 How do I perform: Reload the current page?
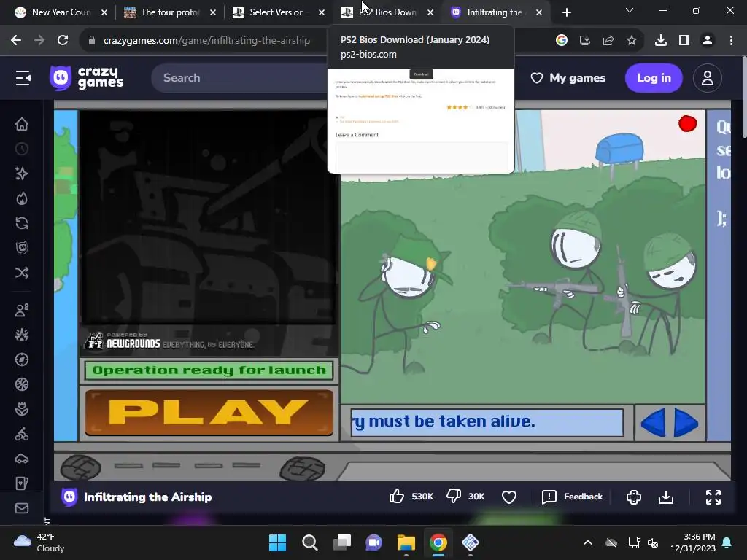tap(63, 41)
